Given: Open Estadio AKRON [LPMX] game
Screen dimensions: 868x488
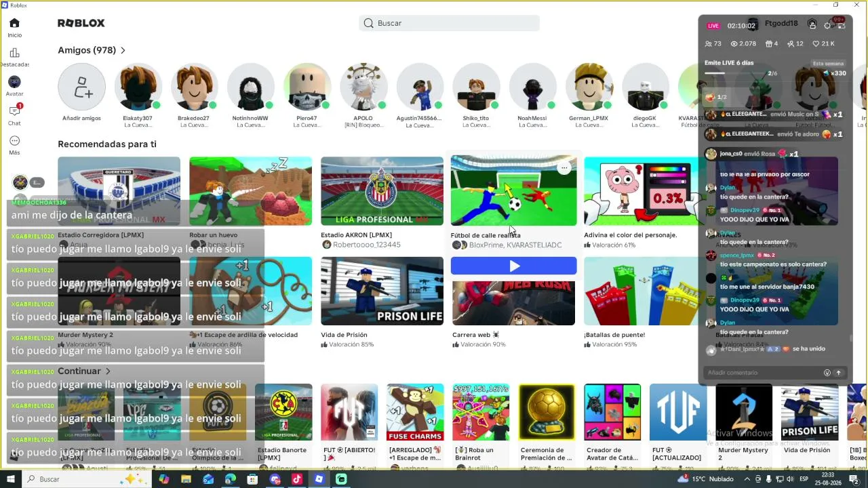Looking at the screenshot, I should coord(382,191).
